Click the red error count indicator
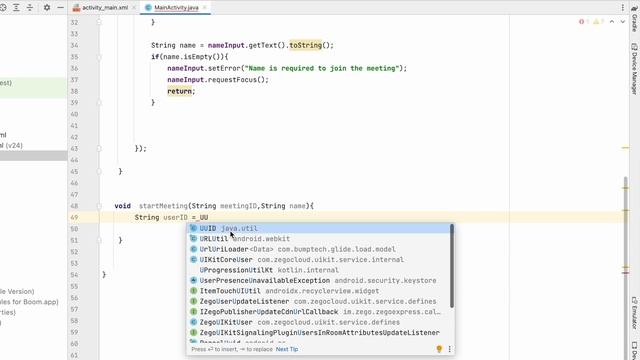The width and height of the screenshot is (640, 360). click(x=583, y=22)
